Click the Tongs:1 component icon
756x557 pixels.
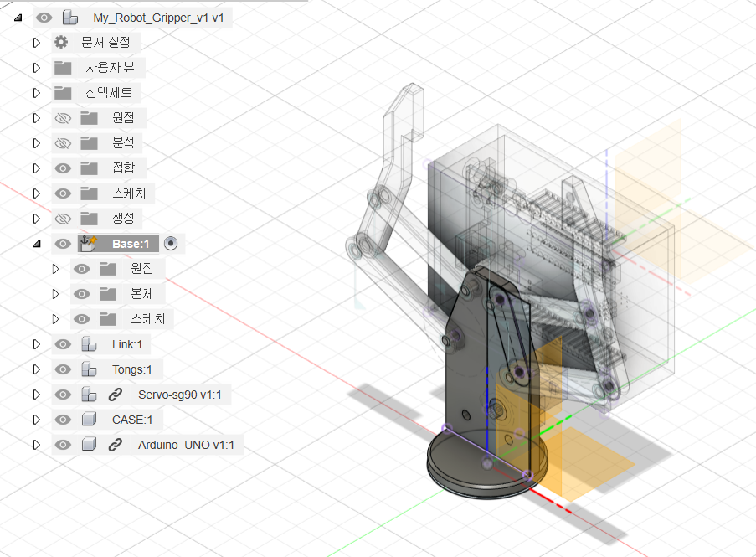pyautogui.click(x=89, y=369)
